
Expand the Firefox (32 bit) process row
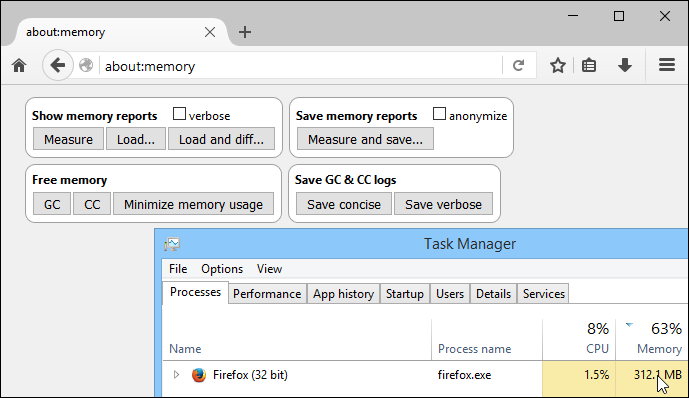pyautogui.click(x=176, y=375)
